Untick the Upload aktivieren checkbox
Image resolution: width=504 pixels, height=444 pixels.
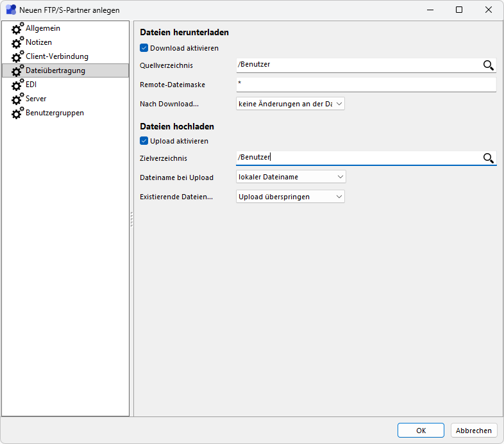click(144, 141)
